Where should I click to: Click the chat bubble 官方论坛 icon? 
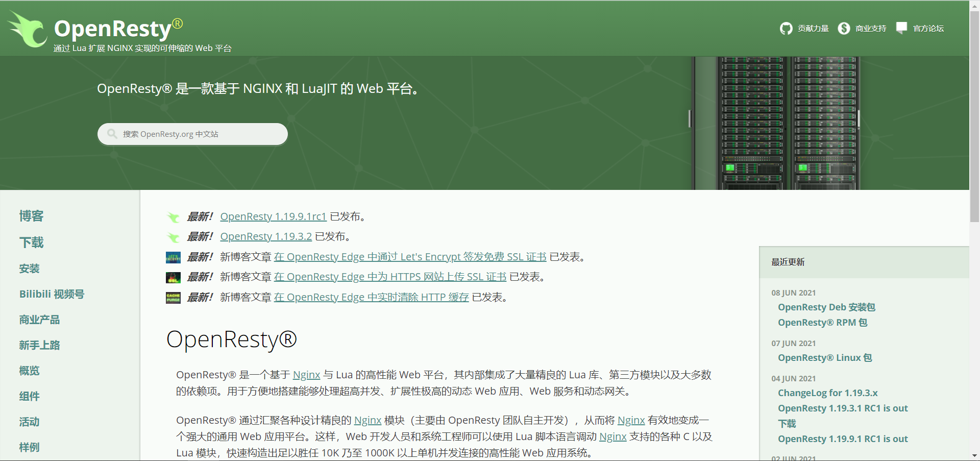click(x=901, y=28)
